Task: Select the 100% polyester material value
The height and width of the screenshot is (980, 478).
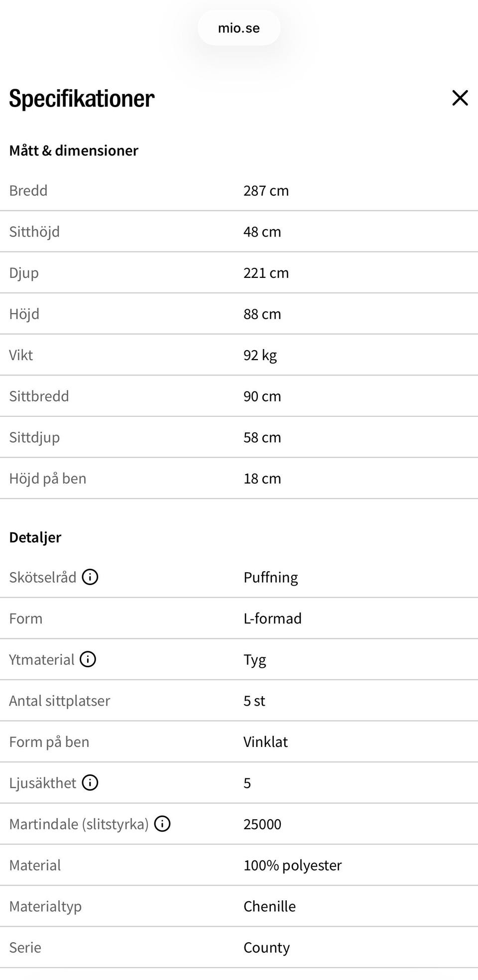Action: 292,865
